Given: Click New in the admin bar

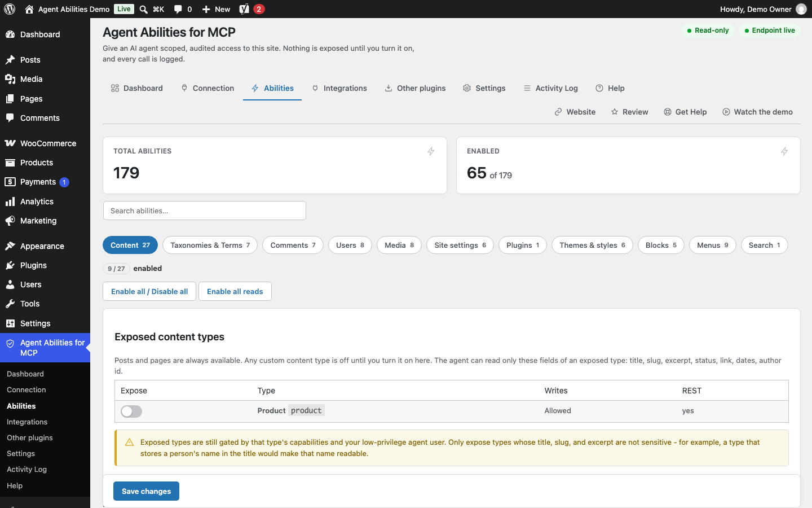Looking at the screenshot, I should point(216,9).
